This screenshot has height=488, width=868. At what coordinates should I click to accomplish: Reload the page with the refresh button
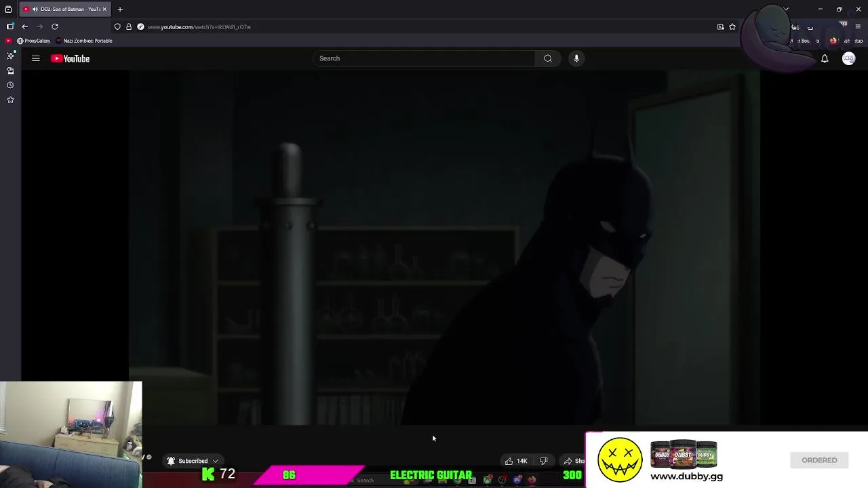tap(55, 26)
